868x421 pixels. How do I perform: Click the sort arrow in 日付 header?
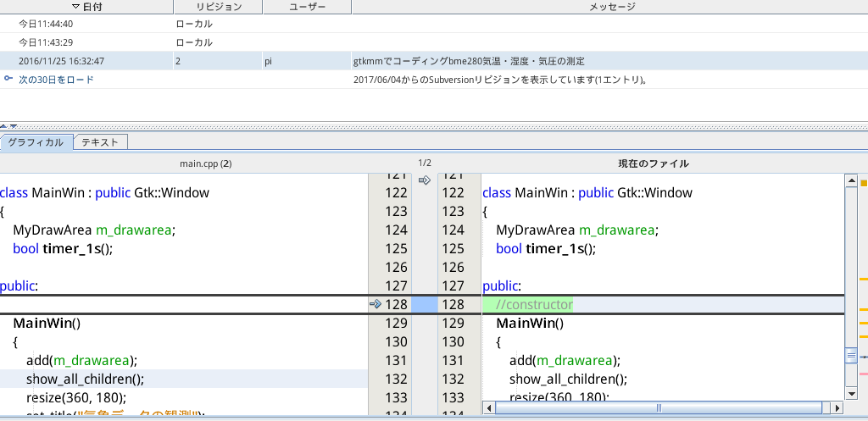[76, 7]
